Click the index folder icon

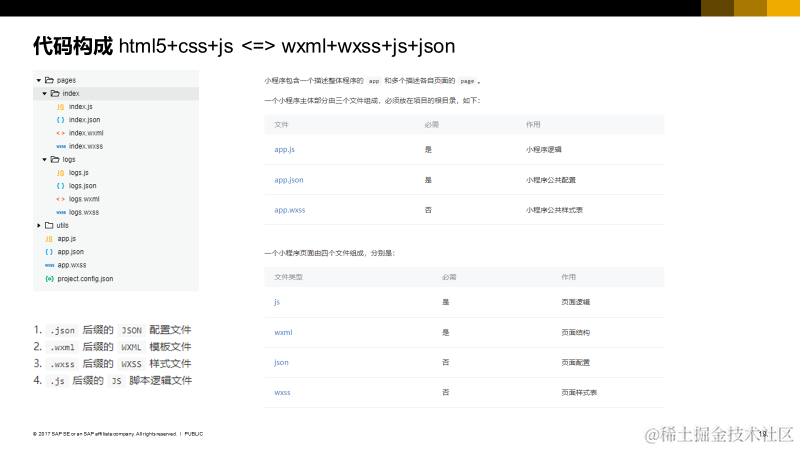coord(55,93)
